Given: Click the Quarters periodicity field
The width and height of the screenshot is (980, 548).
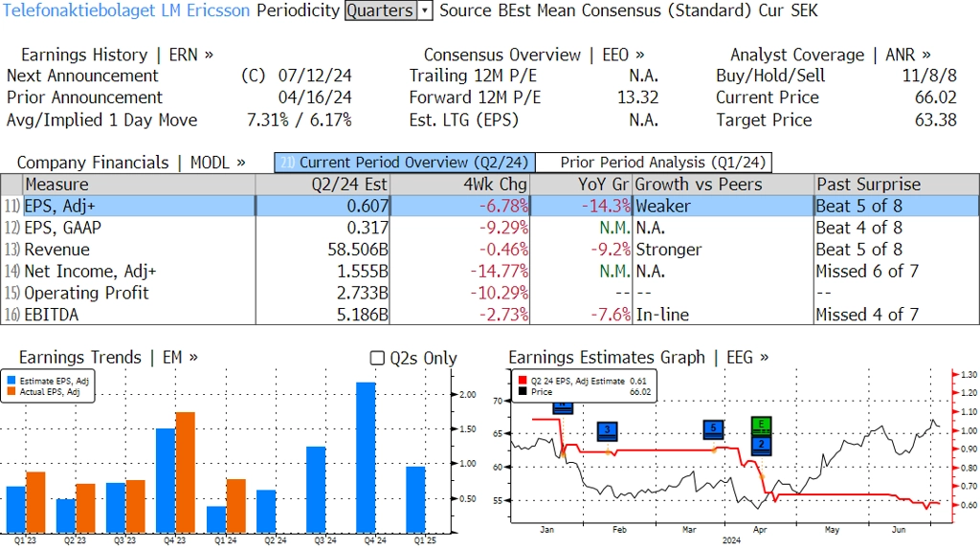Looking at the screenshot, I should (381, 11).
